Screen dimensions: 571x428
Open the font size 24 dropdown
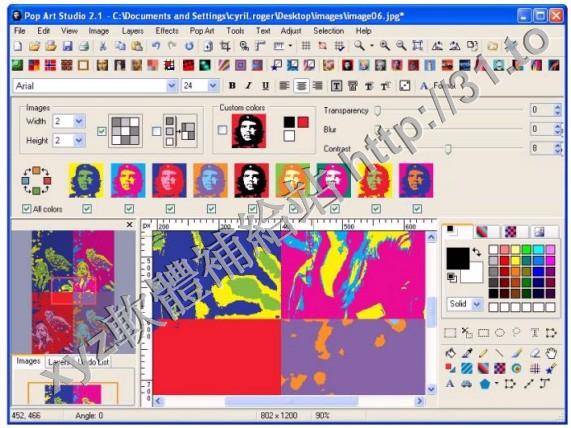click(213, 86)
